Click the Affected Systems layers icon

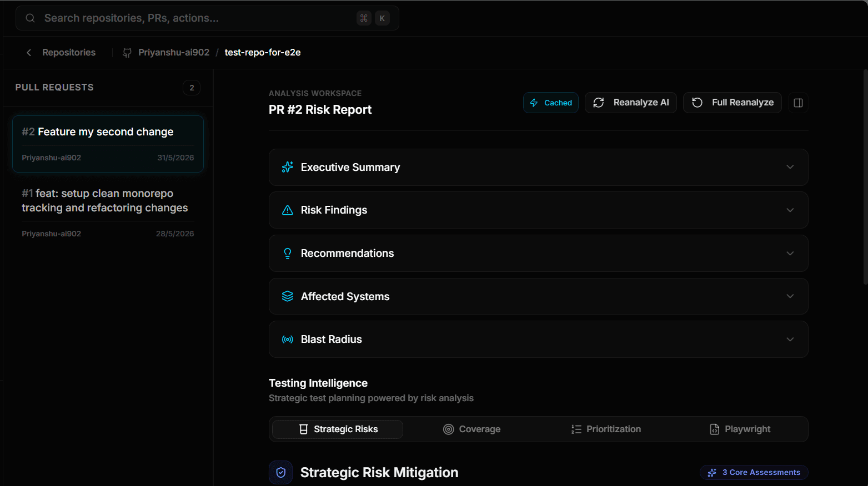[288, 296]
